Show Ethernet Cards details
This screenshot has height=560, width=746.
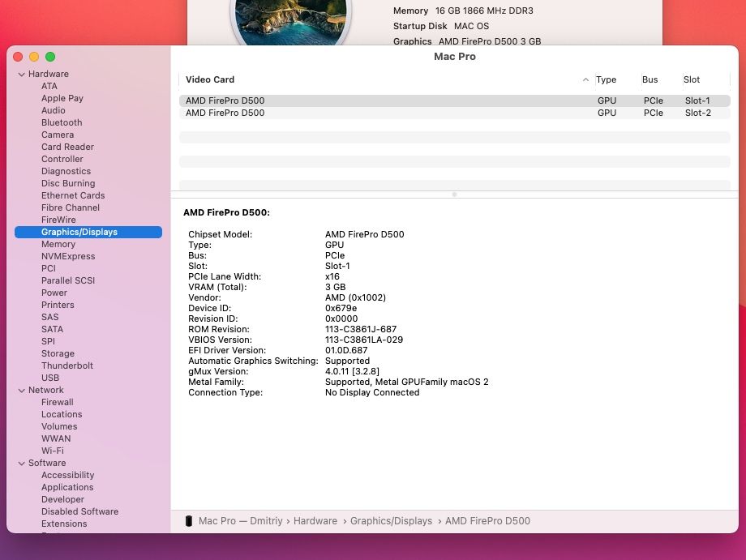pyautogui.click(x=73, y=195)
